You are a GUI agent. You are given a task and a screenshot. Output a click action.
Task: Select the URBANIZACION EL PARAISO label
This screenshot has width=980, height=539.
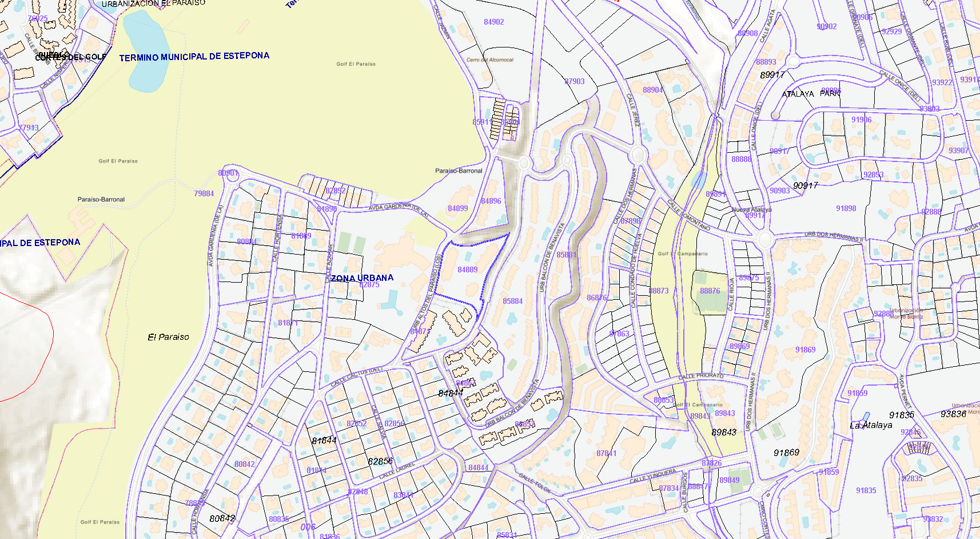[153, 3]
